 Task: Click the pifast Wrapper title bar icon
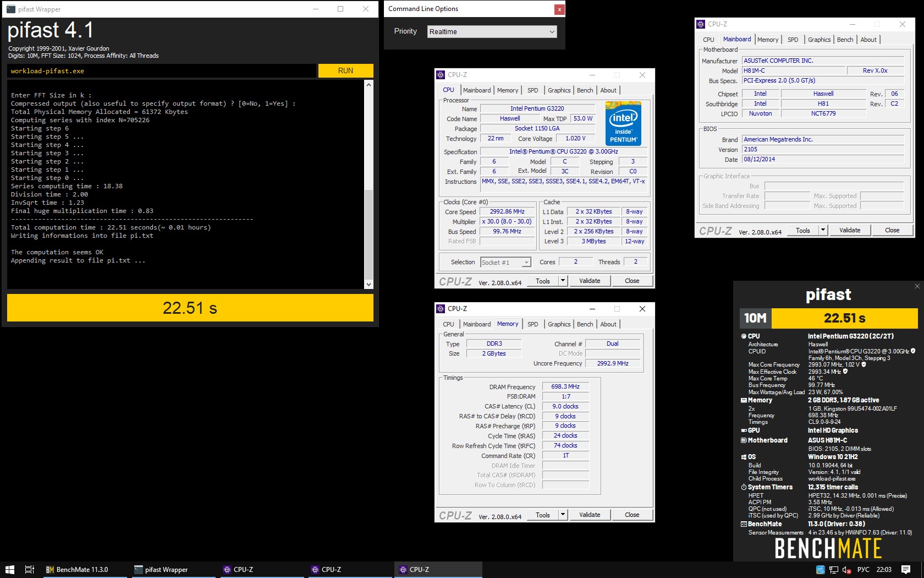pos(11,9)
